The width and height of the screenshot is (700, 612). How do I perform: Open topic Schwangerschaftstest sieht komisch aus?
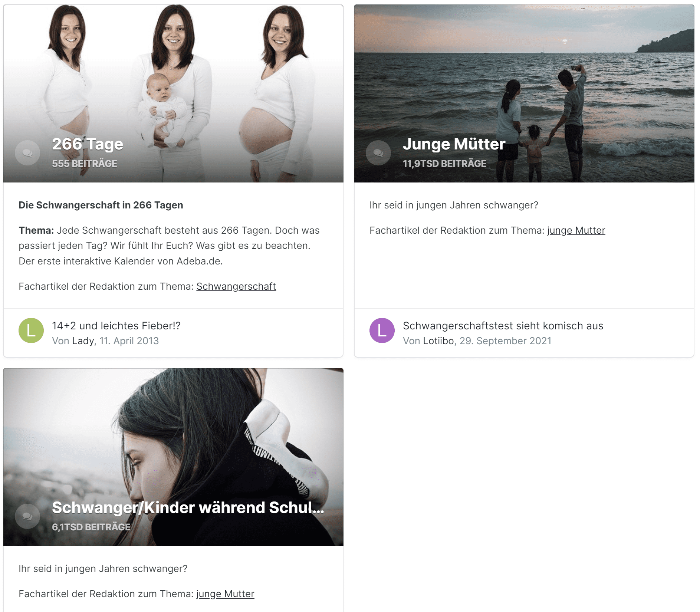coord(503,326)
